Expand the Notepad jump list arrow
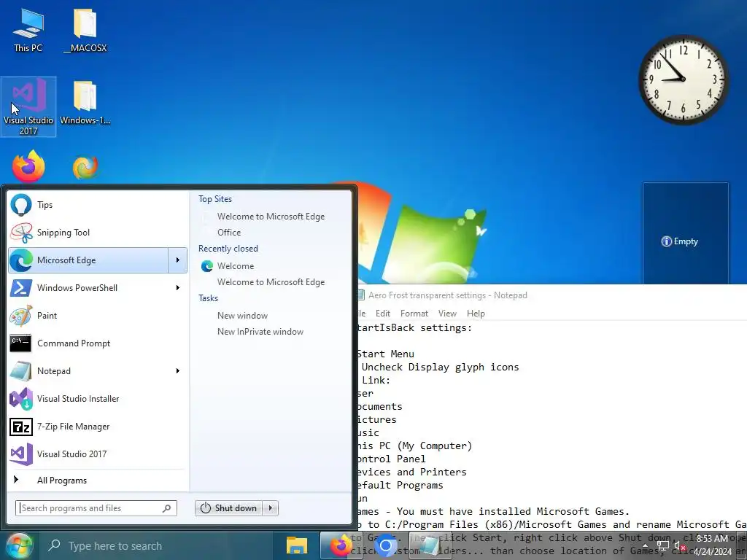 click(x=178, y=371)
